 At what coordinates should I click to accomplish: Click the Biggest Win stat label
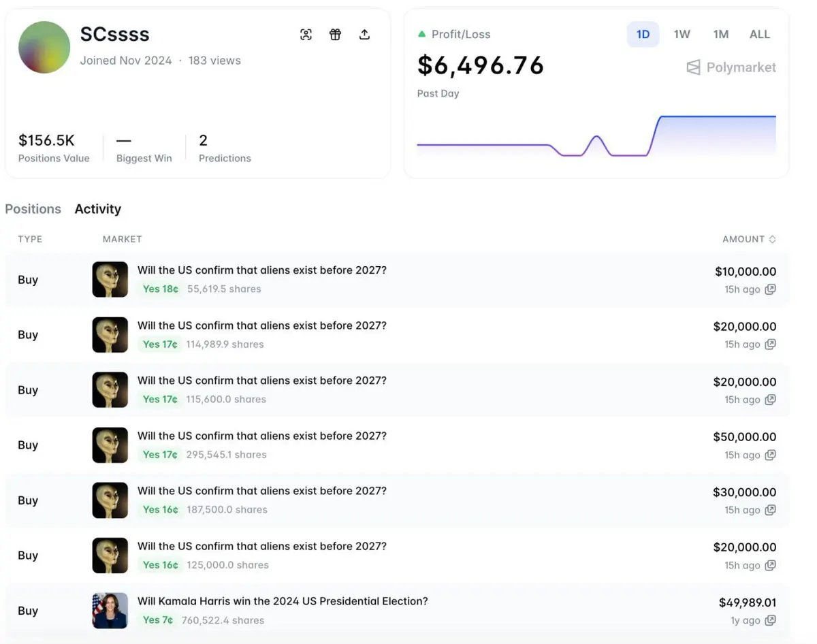click(144, 158)
